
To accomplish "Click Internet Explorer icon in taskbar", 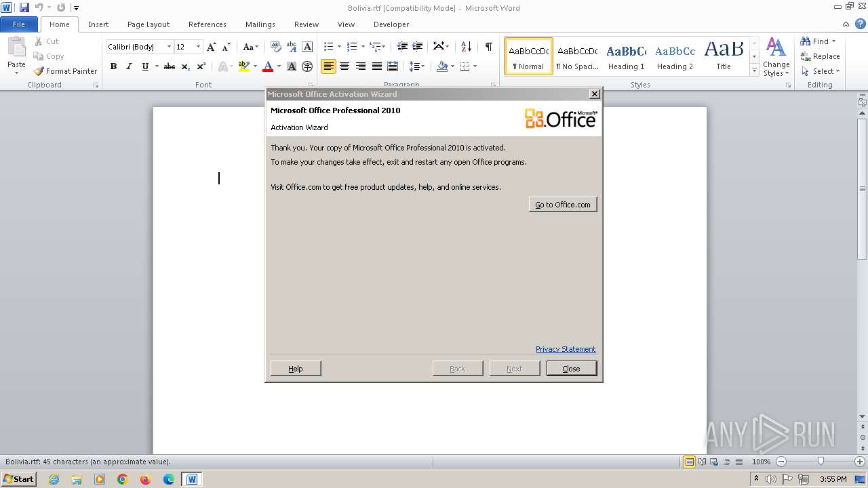I will [54, 479].
